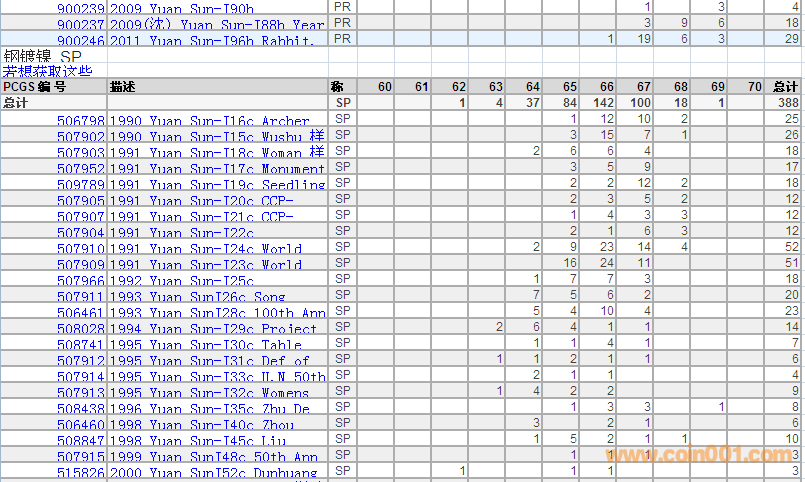The image size is (805, 482).
Task: Open PCGS number 507915 link
Action: point(80,457)
